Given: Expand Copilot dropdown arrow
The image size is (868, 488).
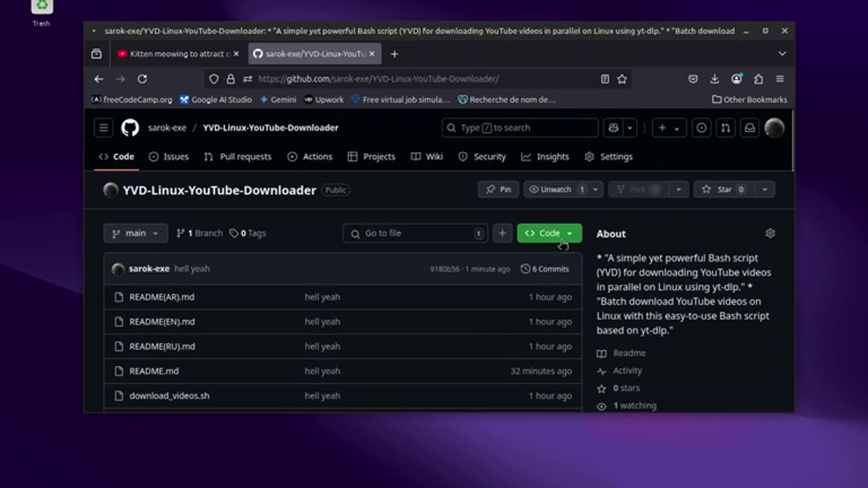Looking at the screenshot, I should click(630, 127).
